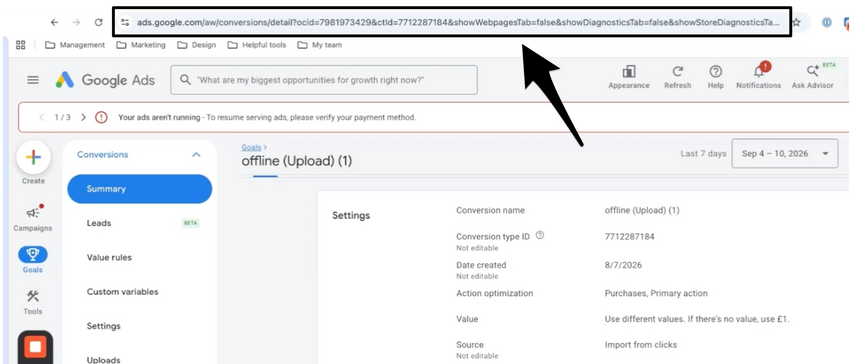Image resolution: width=850 pixels, height=364 pixels.
Task: Open the Appearance settings icon
Action: pos(629,76)
